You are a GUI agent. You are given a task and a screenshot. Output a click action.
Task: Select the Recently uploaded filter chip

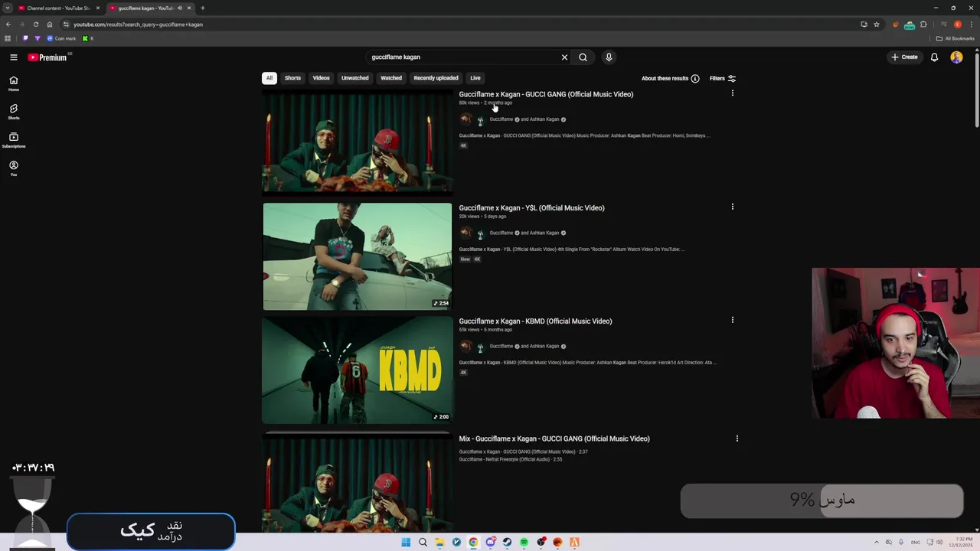(x=436, y=78)
